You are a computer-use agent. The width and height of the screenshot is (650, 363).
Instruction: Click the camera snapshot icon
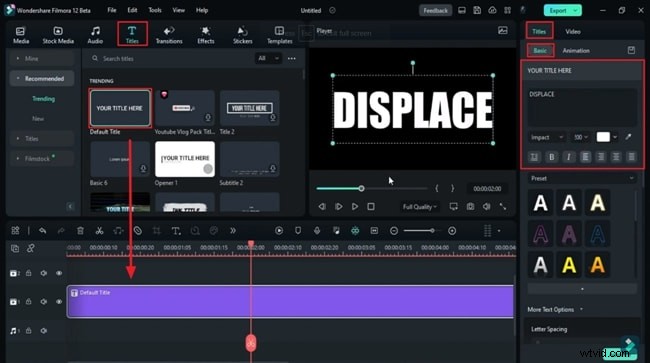pyautogui.click(x=470, y=206)
